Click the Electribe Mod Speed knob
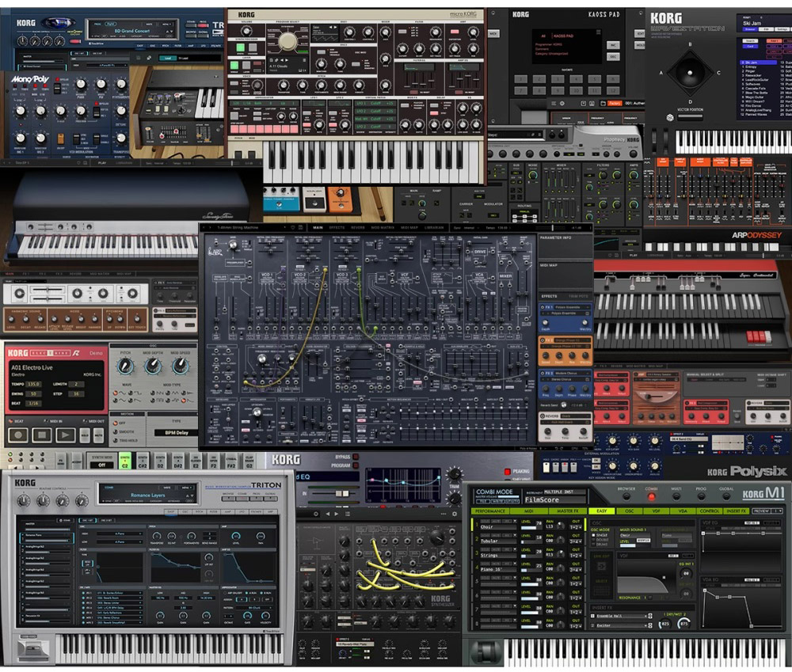This screenshot has width=792, height=672. tap(180, 366)
